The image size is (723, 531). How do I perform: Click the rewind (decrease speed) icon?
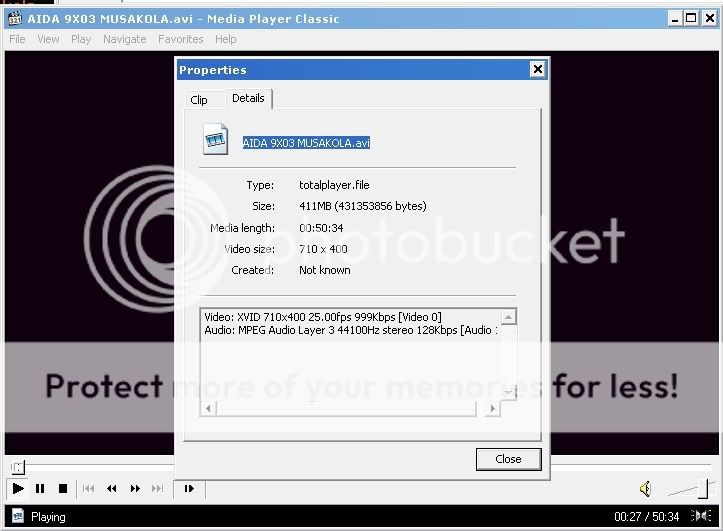click(x=112, y=489)
